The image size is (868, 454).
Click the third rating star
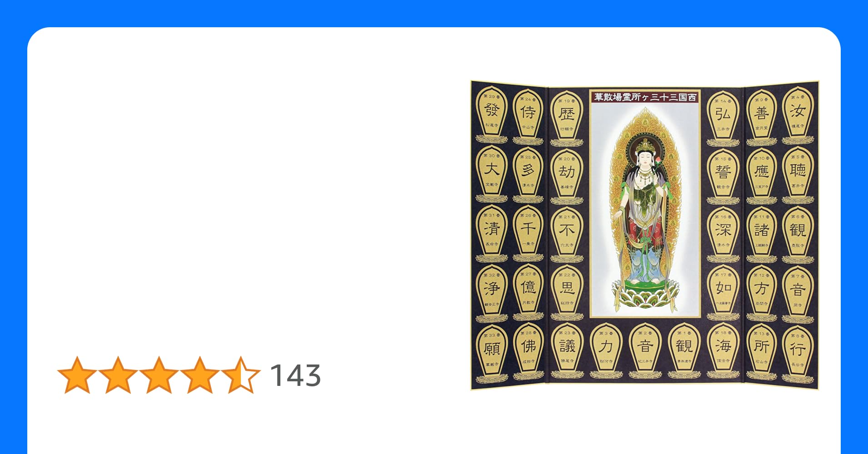point(159,375)
